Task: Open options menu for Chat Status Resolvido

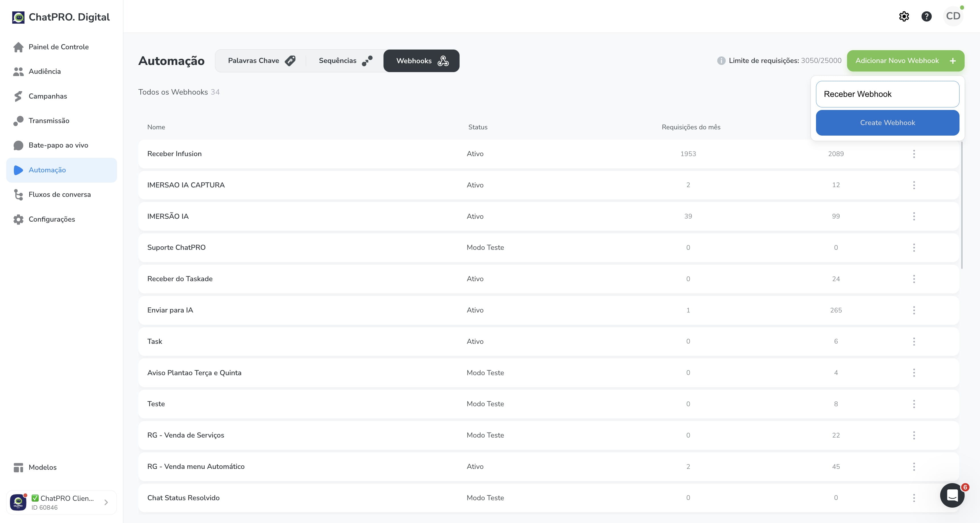Action: click(914, 498)
